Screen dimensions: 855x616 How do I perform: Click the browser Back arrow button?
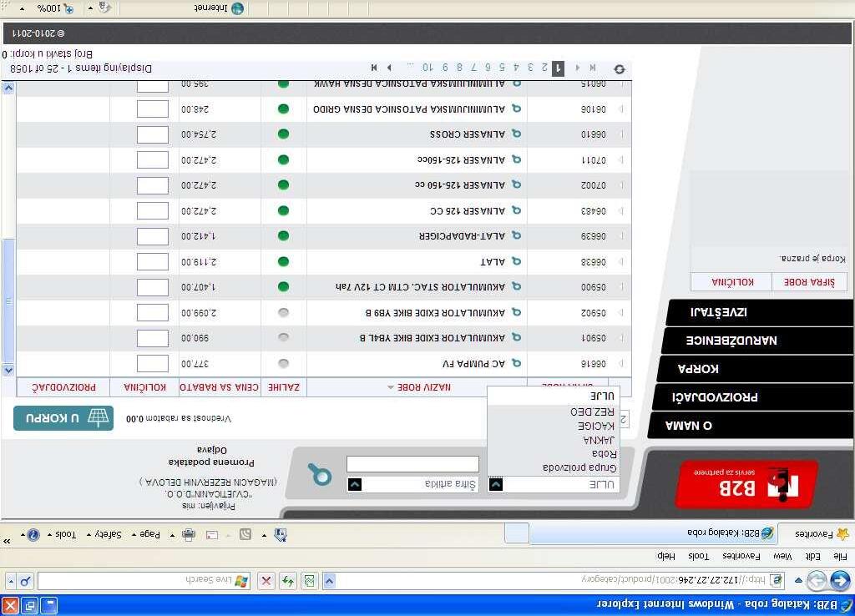tap(840, 581)
